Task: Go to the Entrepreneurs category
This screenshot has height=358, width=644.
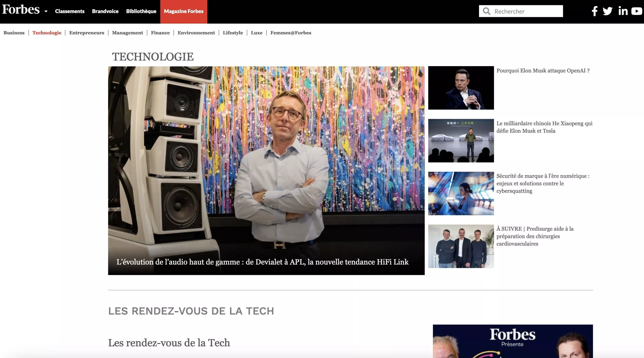Action: pyautogui.click(x=87, y=33)
